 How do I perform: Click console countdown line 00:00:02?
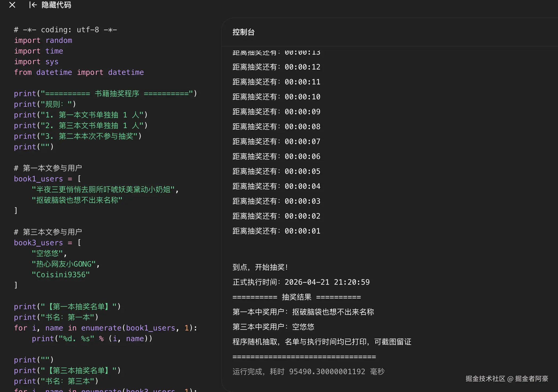click(x=276, y=216)
